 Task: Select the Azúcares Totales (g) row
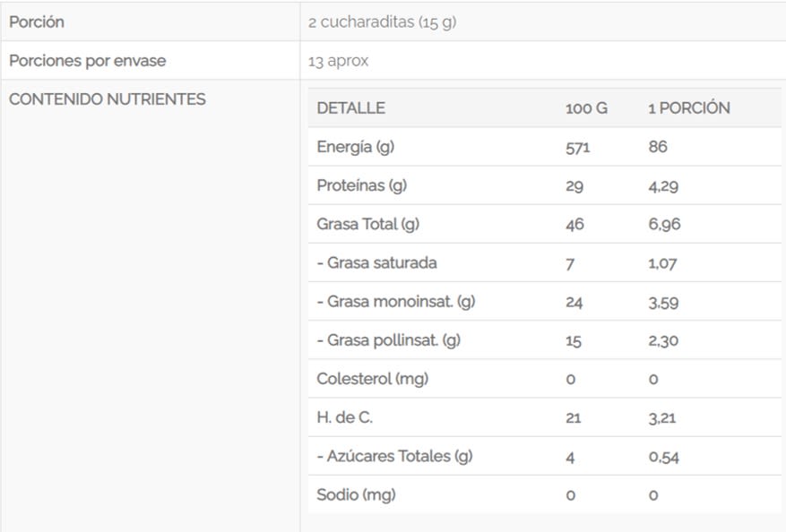point(394,456)
